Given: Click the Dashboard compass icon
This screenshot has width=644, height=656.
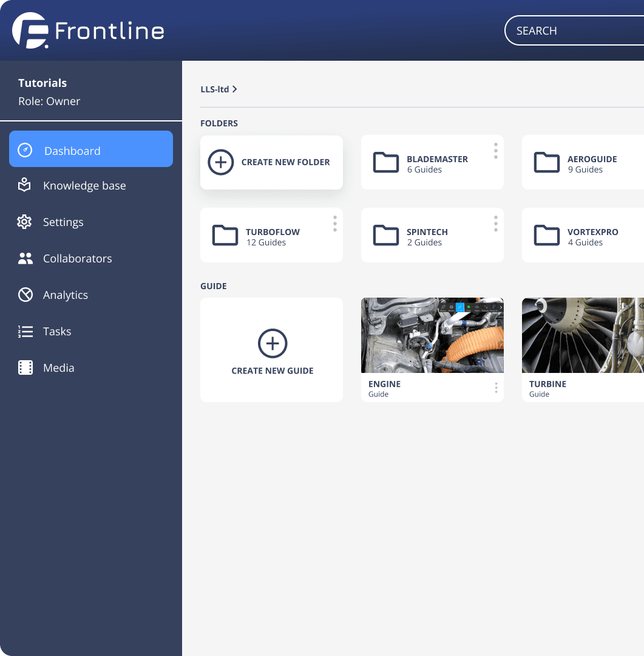Looking at the screenshot, I should click(25, 150).
